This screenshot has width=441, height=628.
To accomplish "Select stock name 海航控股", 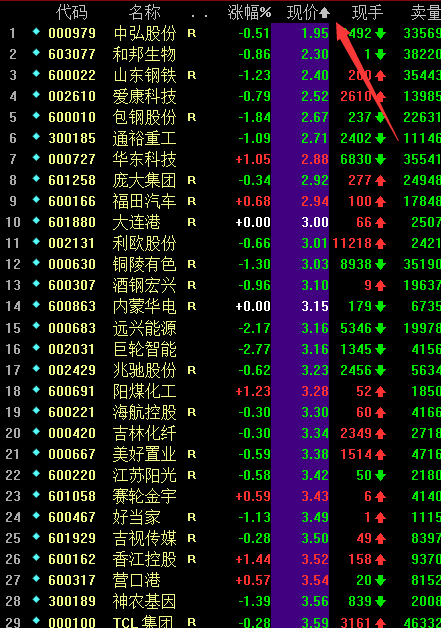I will point(144,412).
